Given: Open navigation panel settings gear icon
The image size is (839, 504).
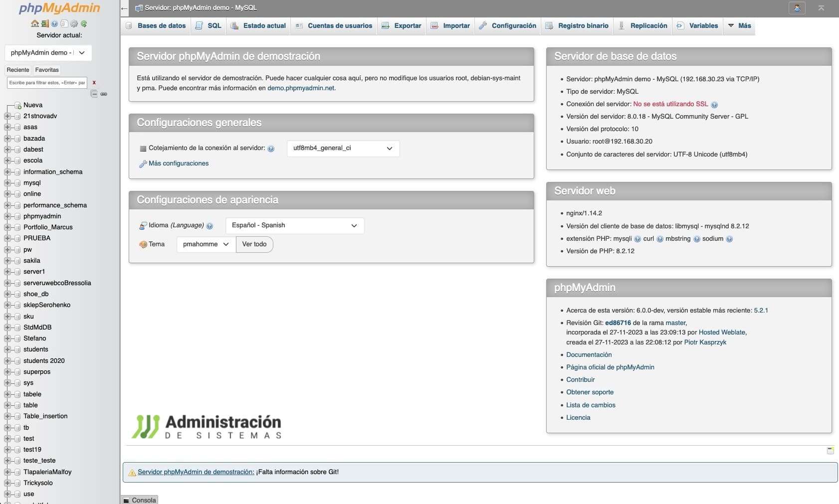Looking at the screenshot, I should pos(74,23).
